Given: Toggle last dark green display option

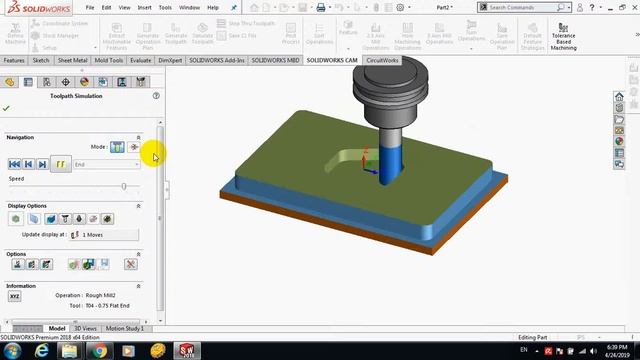Looking at the screenshot, I should 107,219.
